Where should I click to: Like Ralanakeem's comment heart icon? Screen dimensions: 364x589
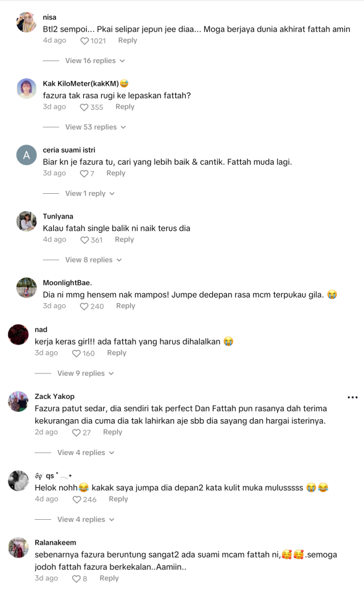[77, 579]
